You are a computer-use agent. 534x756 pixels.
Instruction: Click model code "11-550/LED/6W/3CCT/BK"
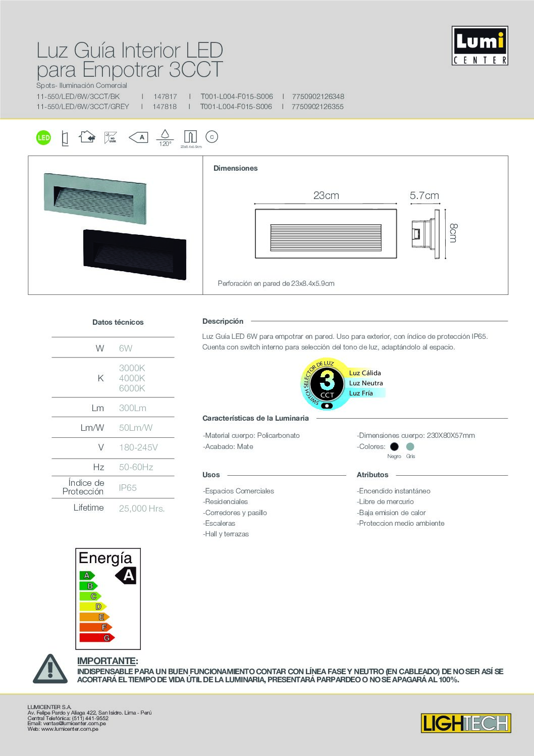click(x=78, y=96)
